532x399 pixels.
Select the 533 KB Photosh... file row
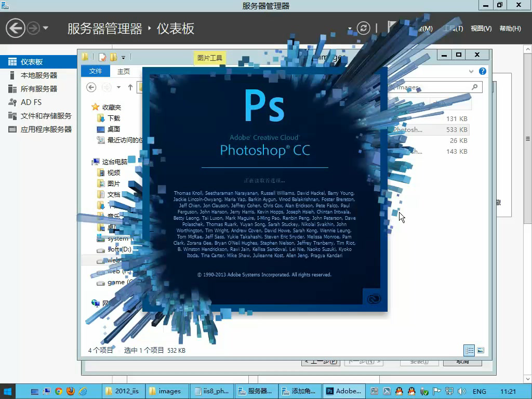click(x=429, y=129)
